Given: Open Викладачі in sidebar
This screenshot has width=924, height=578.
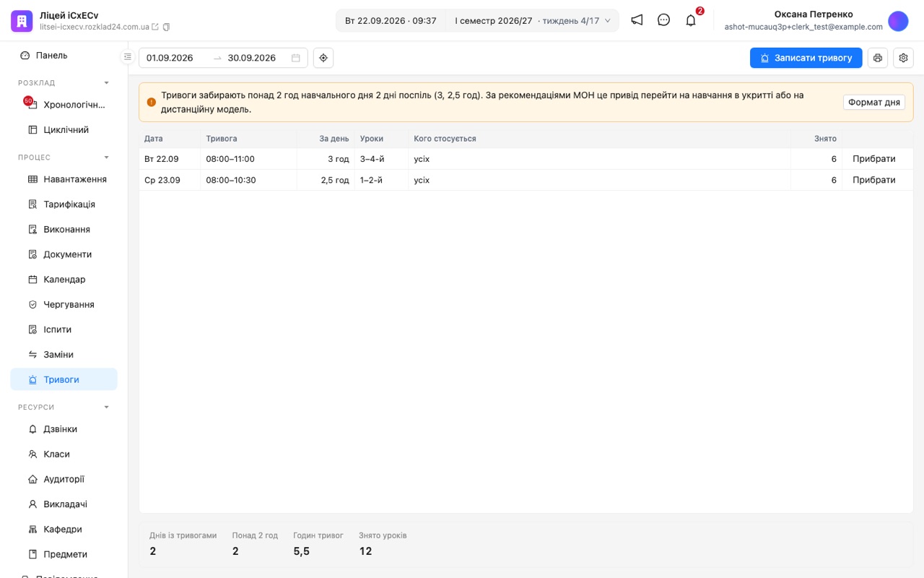Looking at the screenshot, I should (64, 504).
